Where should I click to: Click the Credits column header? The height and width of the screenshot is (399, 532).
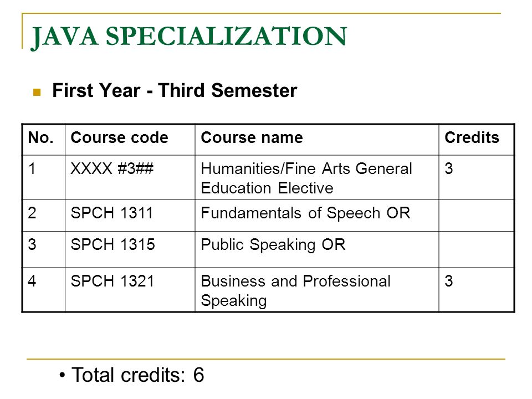472,138
